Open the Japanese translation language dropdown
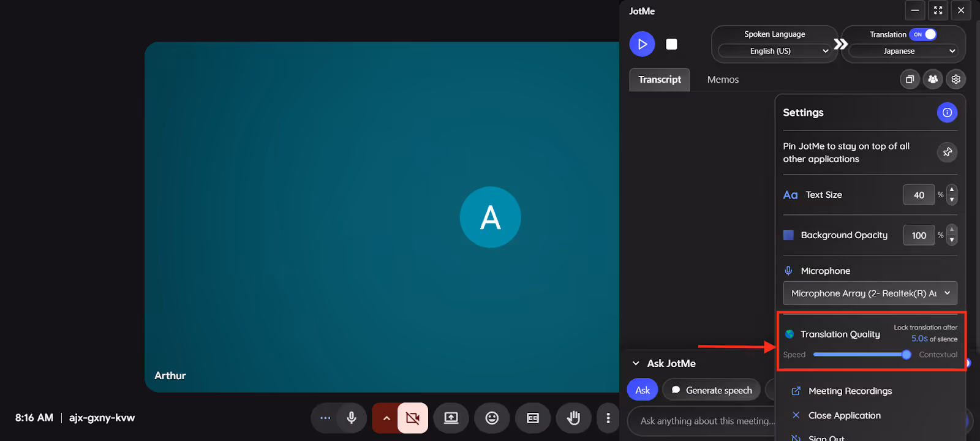 (x=903, y=51)
